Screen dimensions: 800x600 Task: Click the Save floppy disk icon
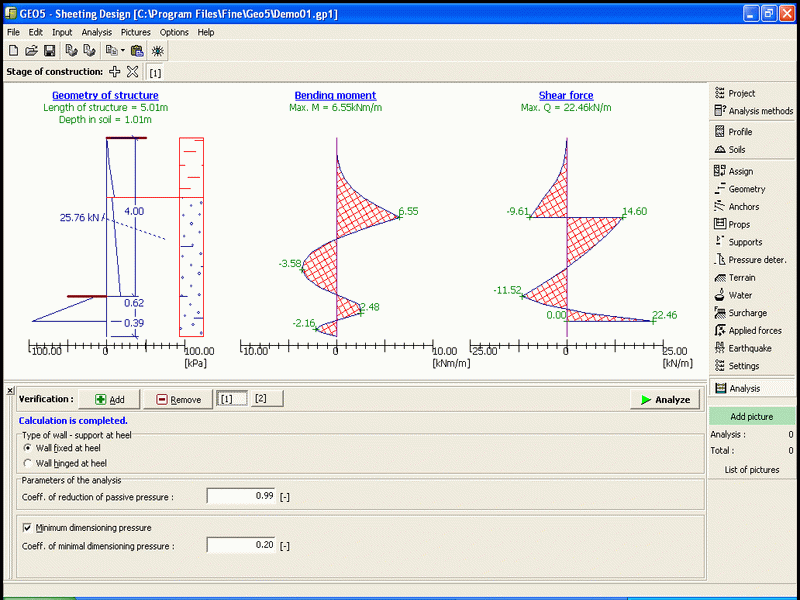pos(49,50)
